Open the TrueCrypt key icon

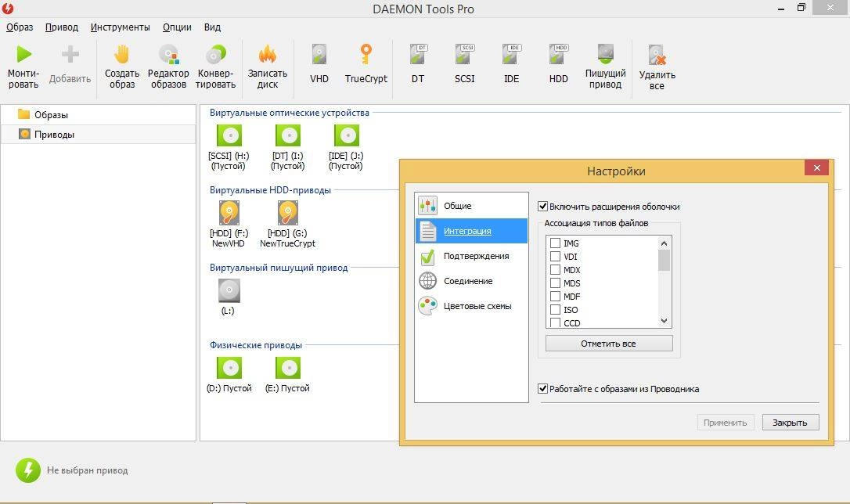pyautogui.click(x=366, y=54)
